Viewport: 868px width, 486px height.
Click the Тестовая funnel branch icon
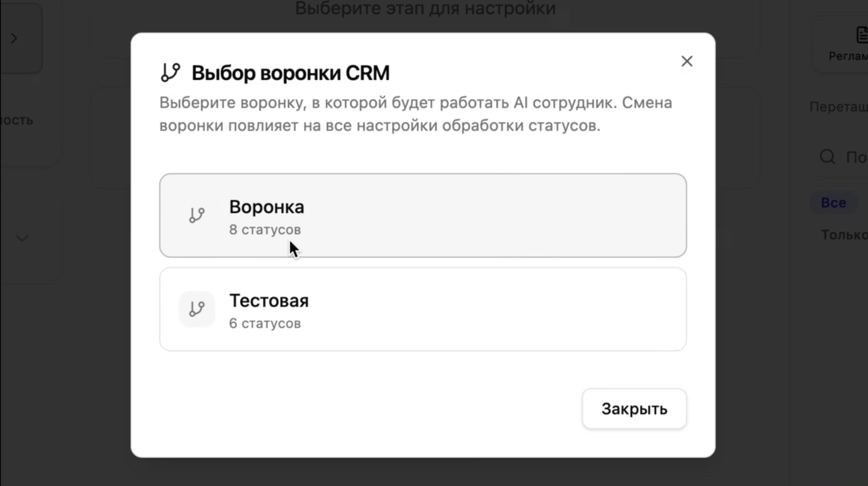tap(197, 309)
